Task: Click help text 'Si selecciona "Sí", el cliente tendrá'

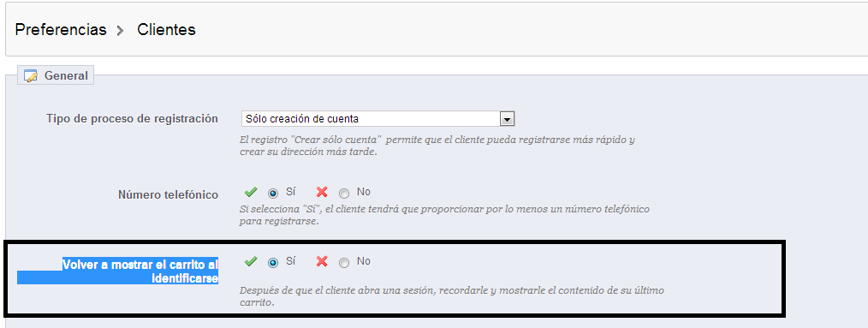Action: 444,215
